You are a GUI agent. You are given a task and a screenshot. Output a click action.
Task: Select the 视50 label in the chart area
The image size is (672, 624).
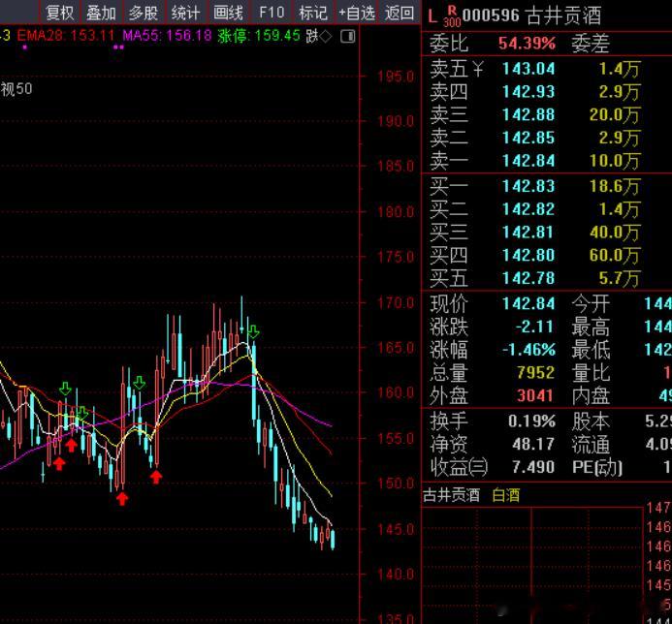click(x=16, y=89)
